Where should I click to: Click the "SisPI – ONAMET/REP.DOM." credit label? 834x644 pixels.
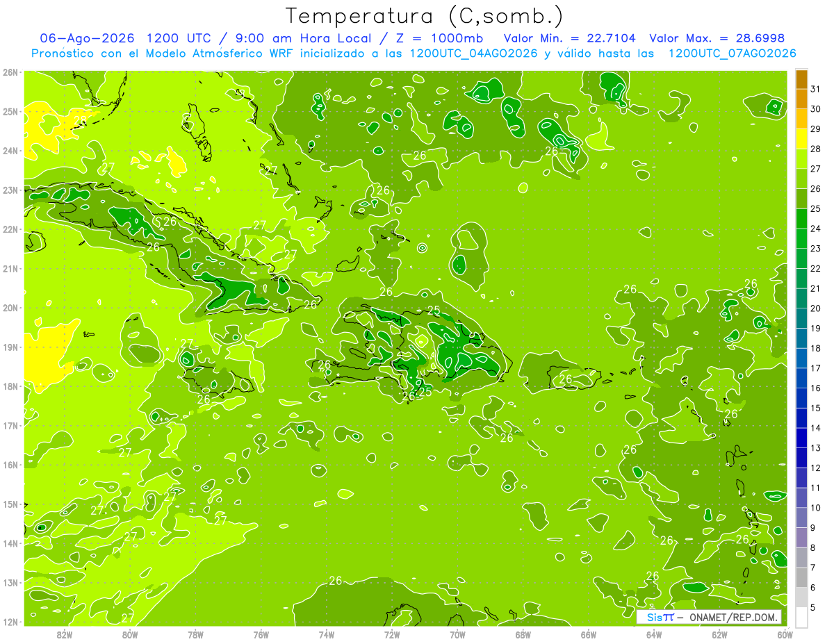click(710, 617)
